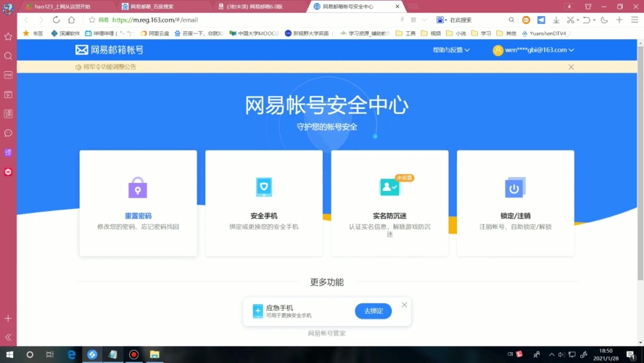644x363 pixels.
Task: Click the taskbar volume icon
Action: (x=561, y=354)
